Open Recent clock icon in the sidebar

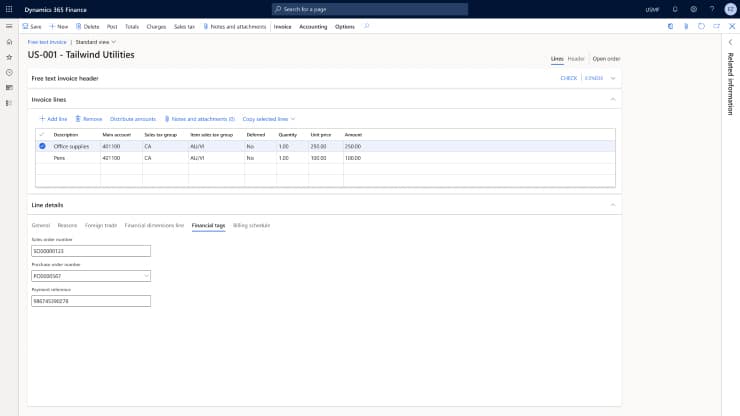point(9,73)
